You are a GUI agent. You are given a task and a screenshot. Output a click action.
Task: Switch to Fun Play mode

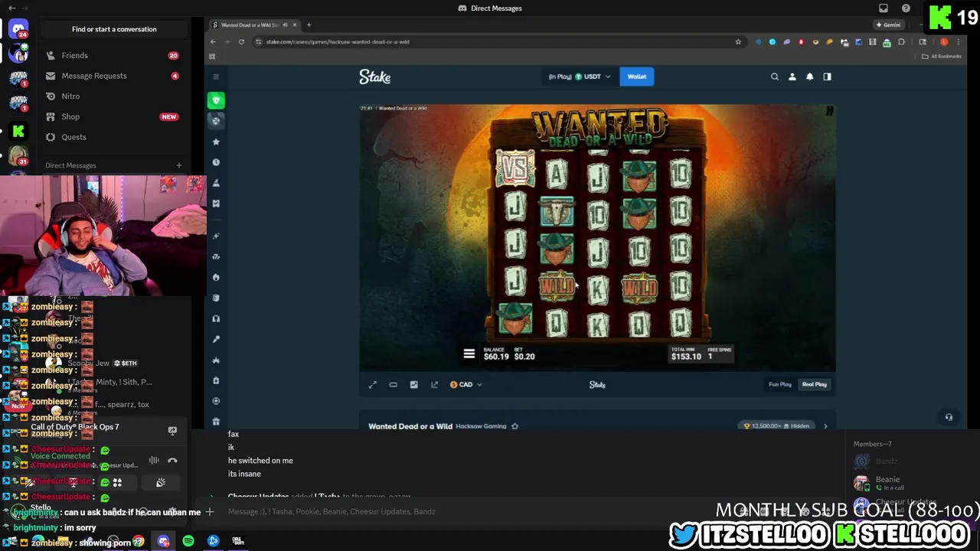pyautogui.click(x=780, y=385)
